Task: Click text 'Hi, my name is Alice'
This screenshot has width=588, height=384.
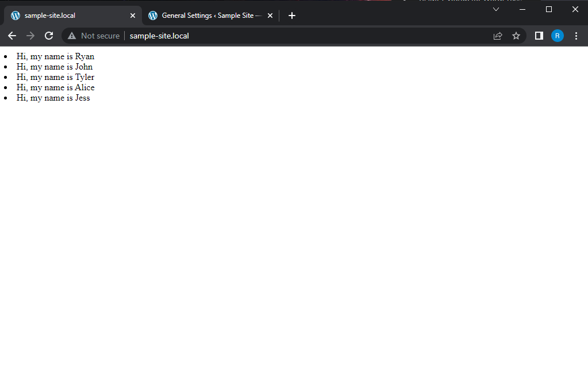Action: pyautogui.click(x=56, y=87)
